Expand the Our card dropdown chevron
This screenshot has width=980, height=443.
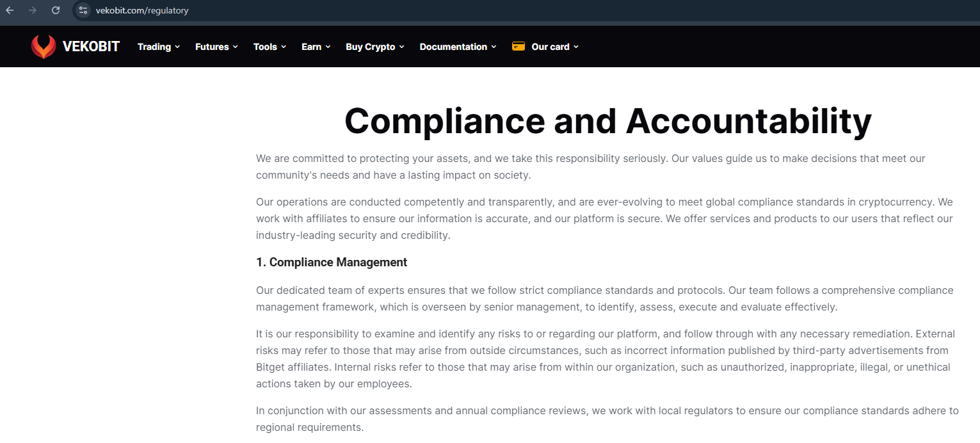coord(575,47)
